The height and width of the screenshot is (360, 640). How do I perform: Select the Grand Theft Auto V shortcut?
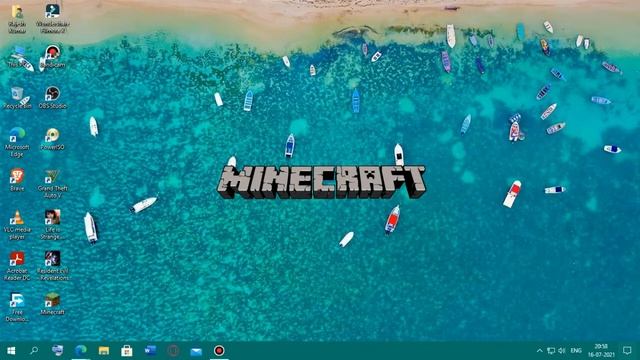tap(53, 184)
